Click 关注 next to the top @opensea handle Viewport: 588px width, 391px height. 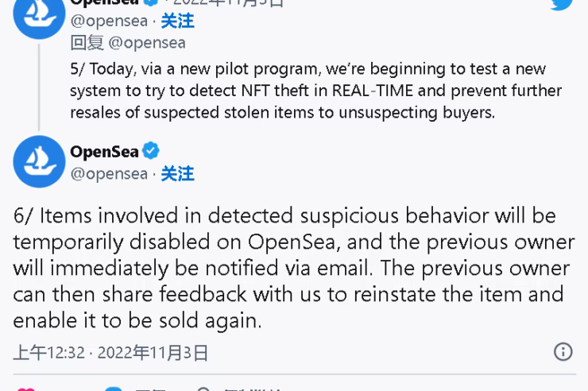pyautogui.click(x=177, y=21)
